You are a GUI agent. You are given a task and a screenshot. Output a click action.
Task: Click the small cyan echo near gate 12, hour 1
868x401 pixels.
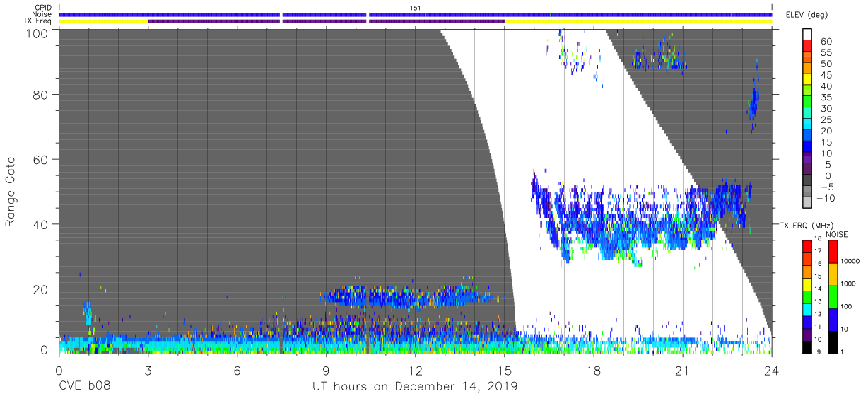coord(88,313)
